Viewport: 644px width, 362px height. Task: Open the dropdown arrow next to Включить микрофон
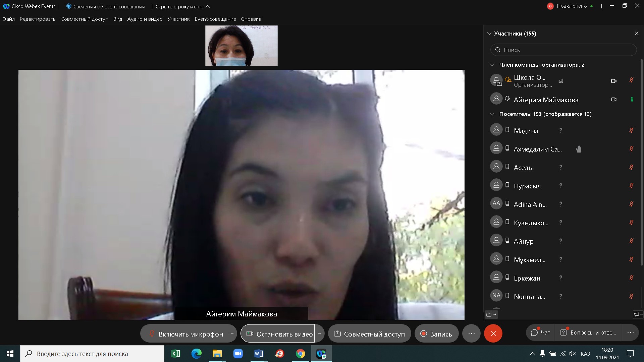point(232,334)
